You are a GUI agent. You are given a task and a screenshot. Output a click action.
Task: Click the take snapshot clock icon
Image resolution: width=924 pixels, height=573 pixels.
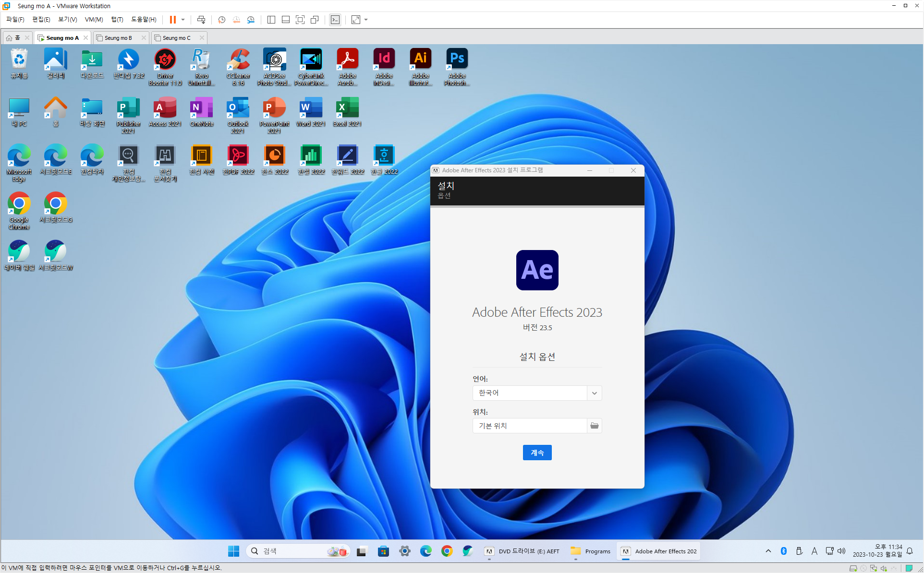(x=221, y=20)
